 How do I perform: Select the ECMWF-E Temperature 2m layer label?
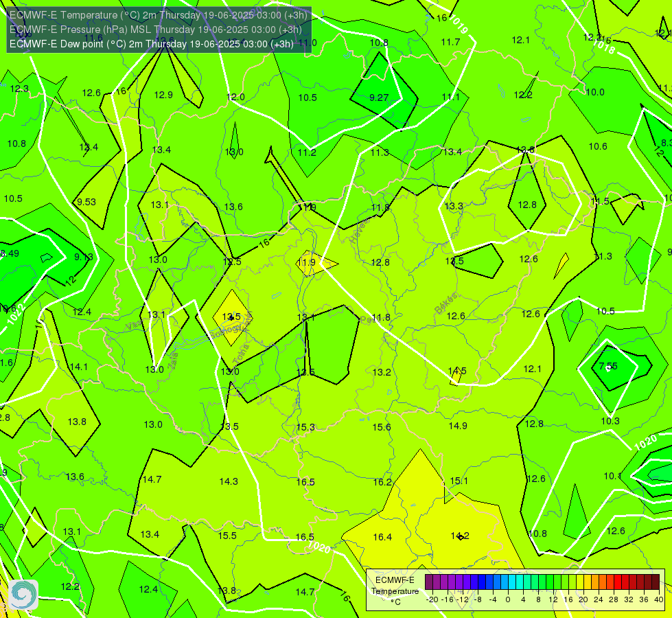tap(158, 15)
